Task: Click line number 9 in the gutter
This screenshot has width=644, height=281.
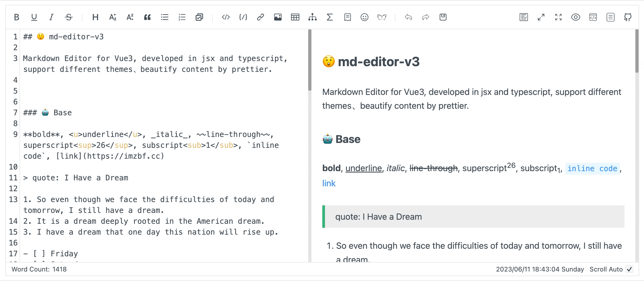Action: point(15,134)
